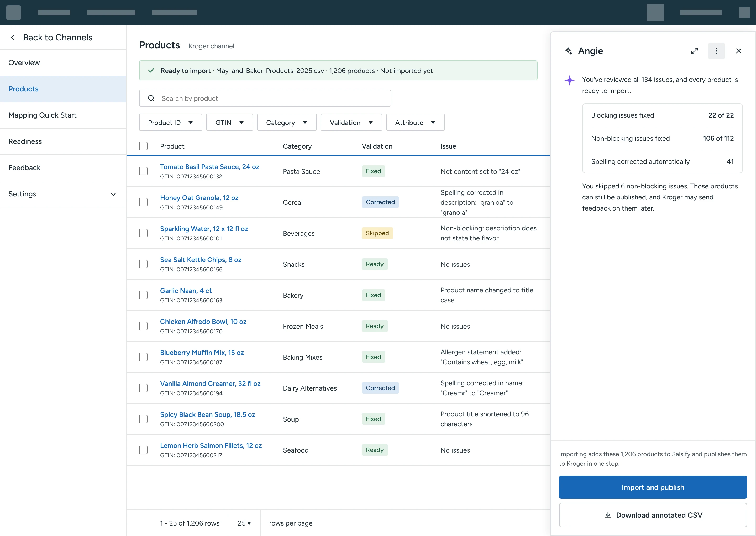The width and height of the screenshot is (756, 536).
Task: Tick the Lemon Herb Salmon Fillets checkbox
Action: coord(143,450)
